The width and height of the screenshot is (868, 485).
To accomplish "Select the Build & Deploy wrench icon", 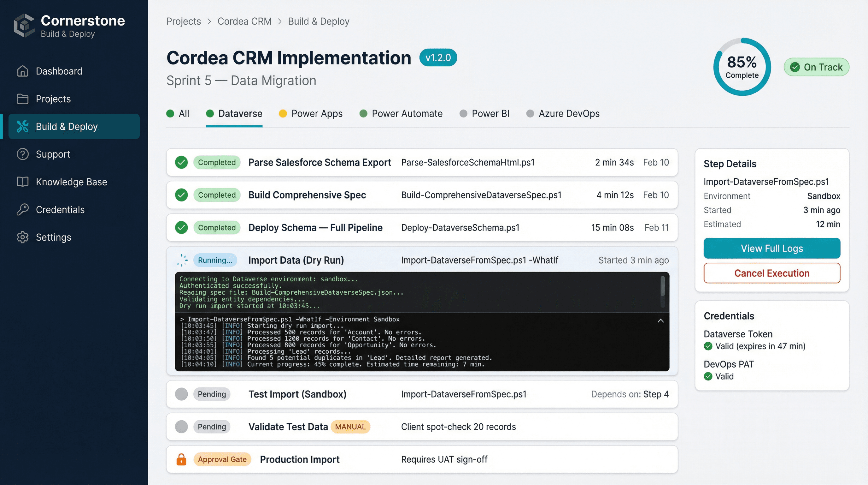I will [x=23, y=127].
